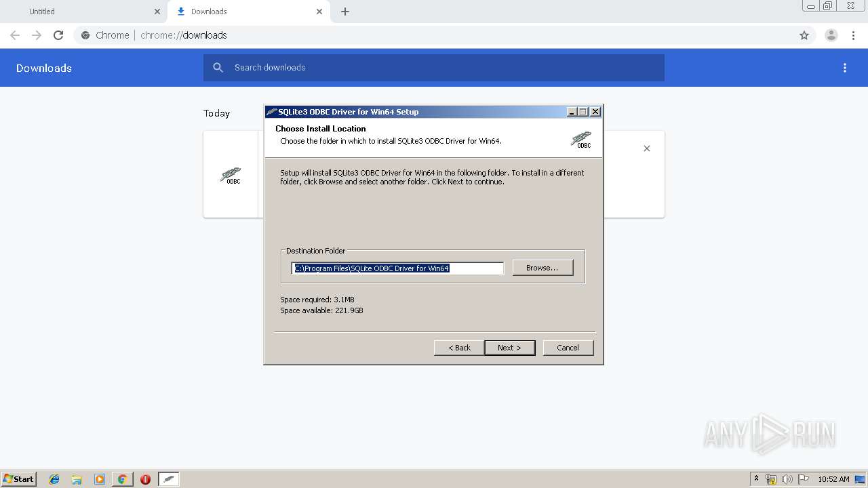This screenshot has height=488, width=868.
Task: Click the Today date label
Action: 217,113
